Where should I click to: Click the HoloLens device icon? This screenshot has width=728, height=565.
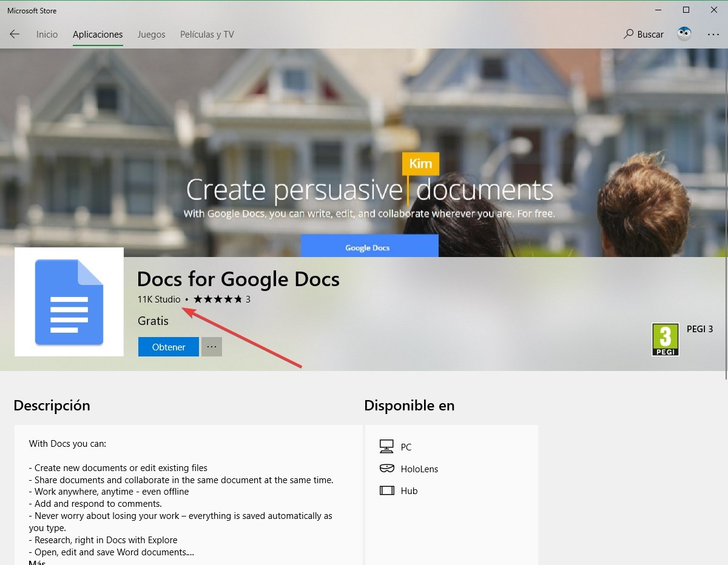[x=386, y=469]
